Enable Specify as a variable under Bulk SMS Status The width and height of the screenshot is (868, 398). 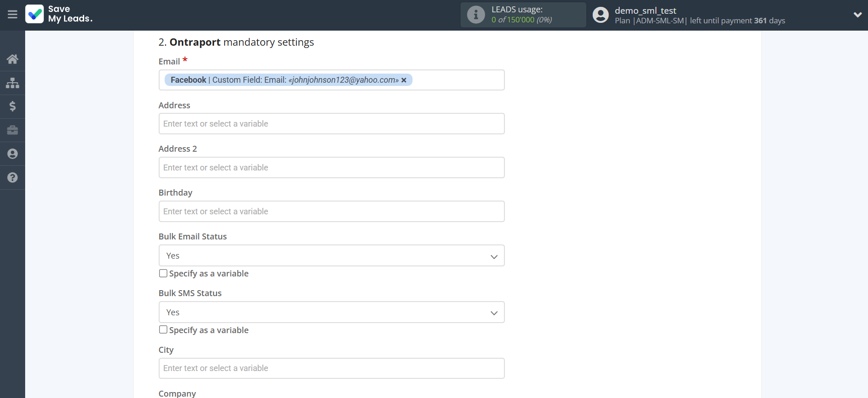click(x=163, y=330)
